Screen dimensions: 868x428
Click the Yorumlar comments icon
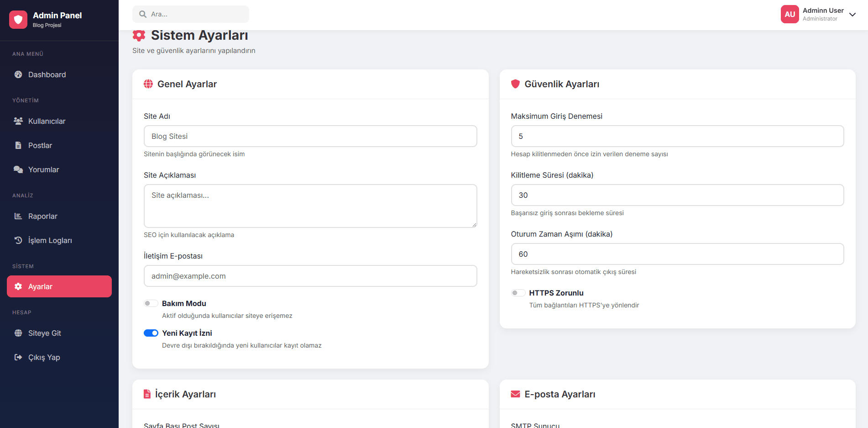click(x=18, y=169)
